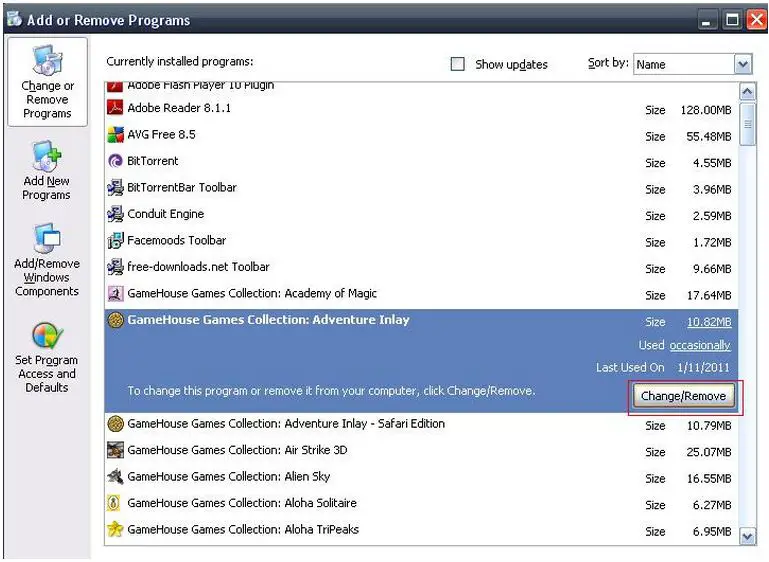Click the Facemoods Toolbar icon
The width and height of the screenshot is (769, 562).
(115, 240)
